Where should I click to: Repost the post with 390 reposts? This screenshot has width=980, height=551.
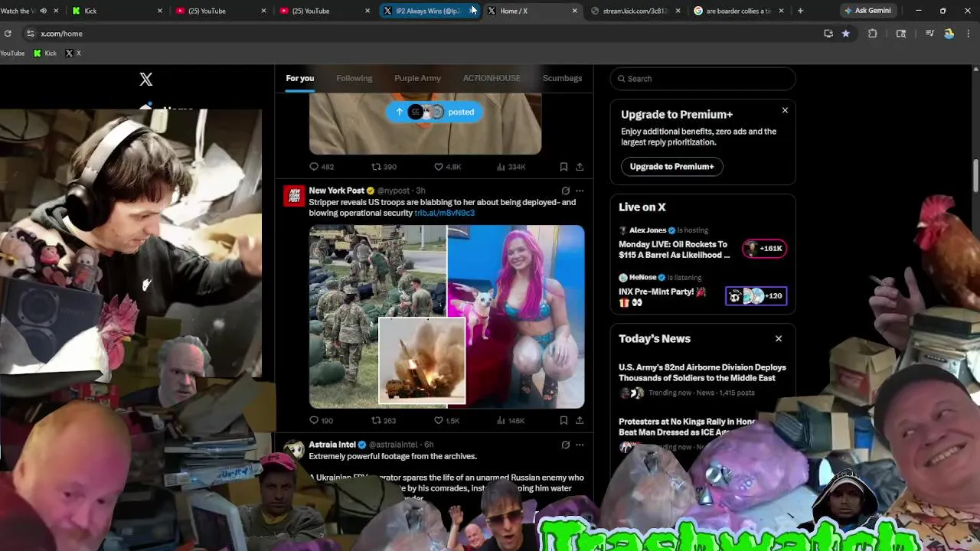[x=384, y=167]
